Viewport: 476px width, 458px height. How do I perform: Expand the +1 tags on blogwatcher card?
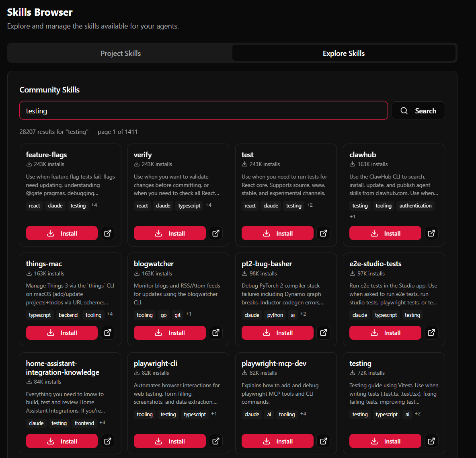point(189,314)
